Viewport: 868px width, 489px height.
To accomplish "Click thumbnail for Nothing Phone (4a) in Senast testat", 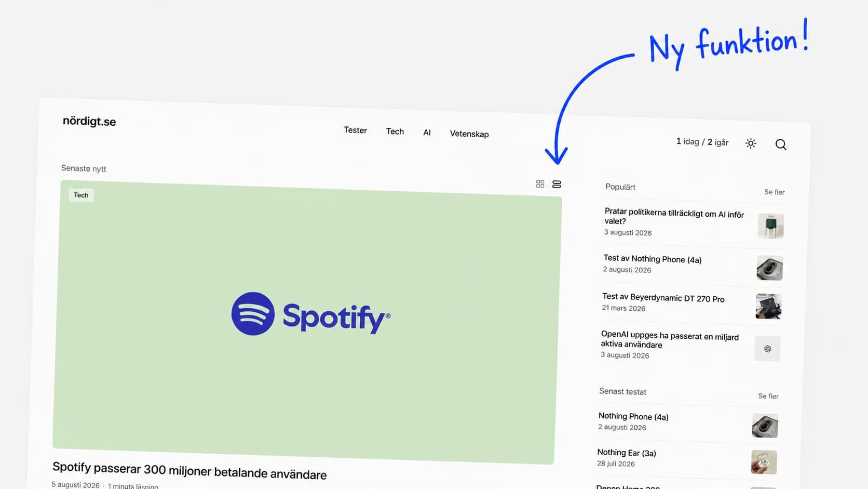I will point(765,426).
